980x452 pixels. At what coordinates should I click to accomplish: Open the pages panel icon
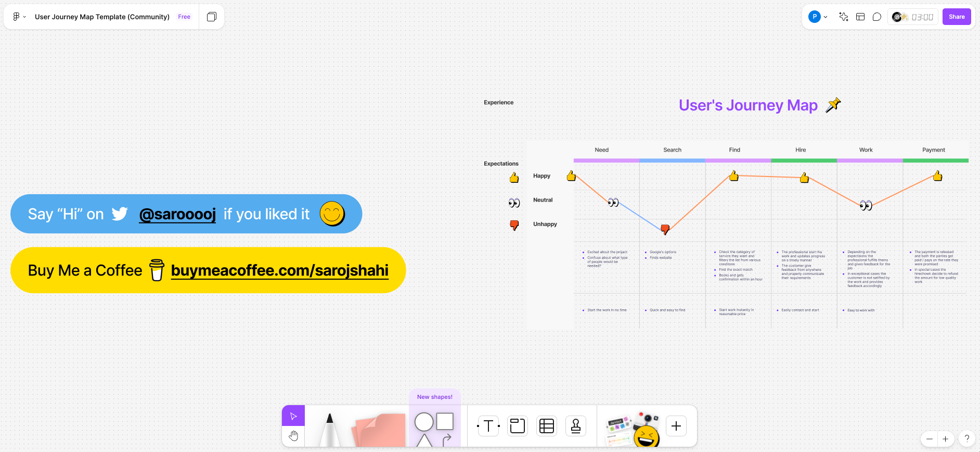coord(212,17)
